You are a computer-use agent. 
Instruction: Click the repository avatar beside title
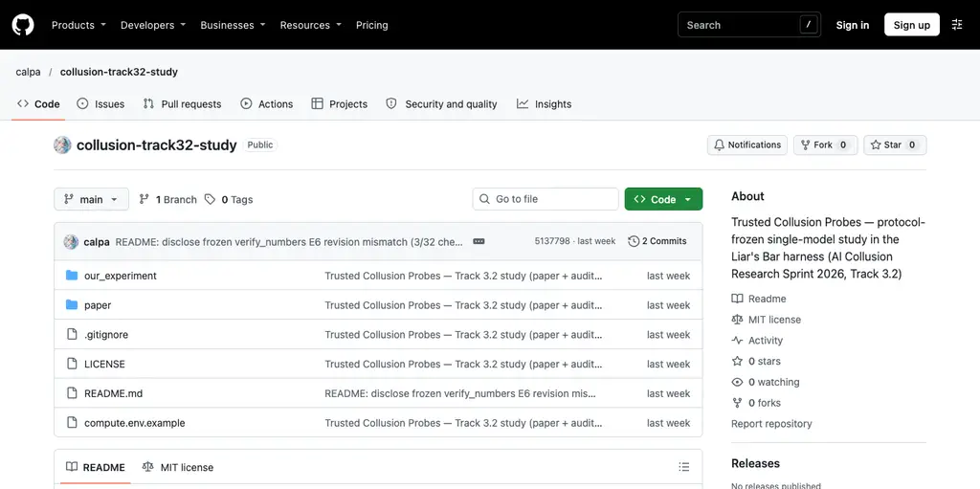(62, 145)
